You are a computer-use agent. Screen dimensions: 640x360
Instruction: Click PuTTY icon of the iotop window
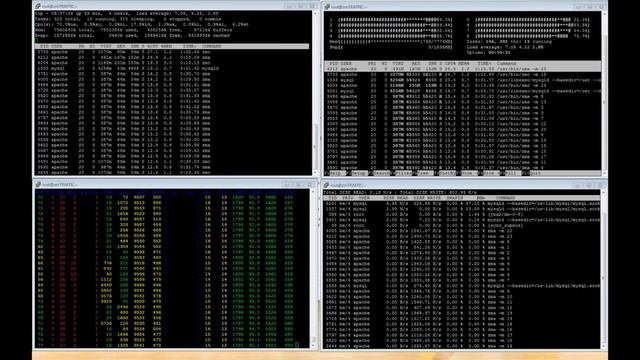(327, 185)
